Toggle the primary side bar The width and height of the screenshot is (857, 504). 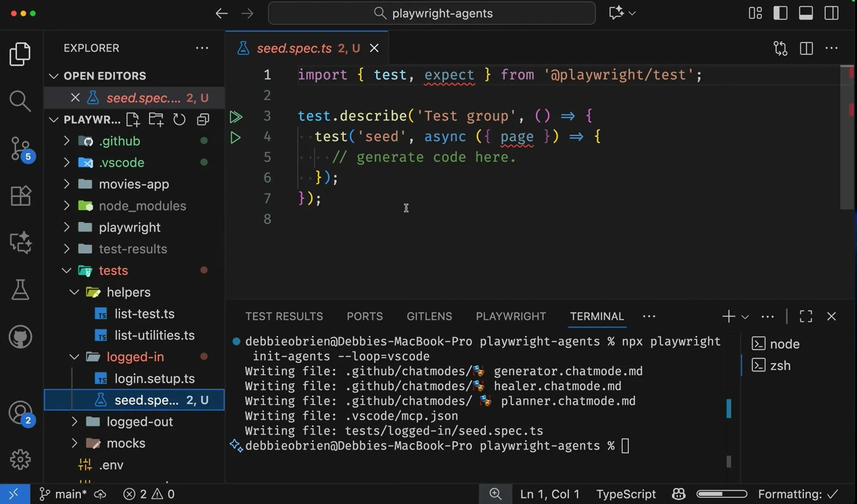point(780,13)
